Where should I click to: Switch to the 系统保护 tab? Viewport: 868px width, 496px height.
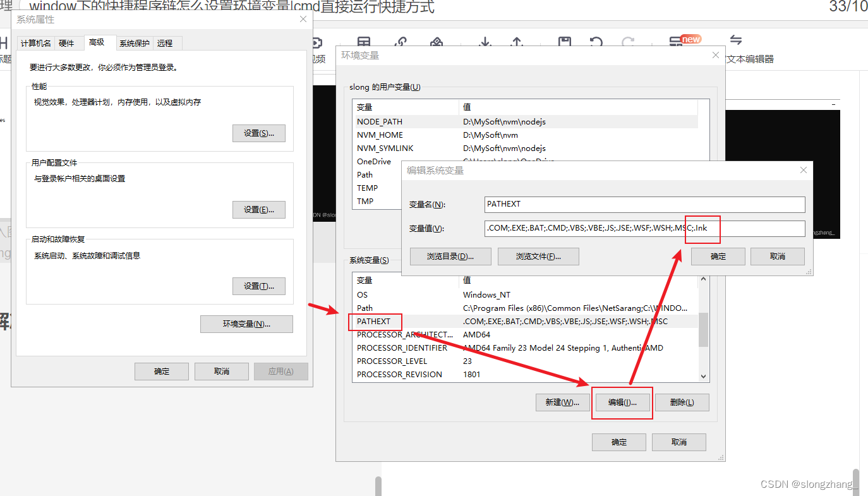pos(135,43)
